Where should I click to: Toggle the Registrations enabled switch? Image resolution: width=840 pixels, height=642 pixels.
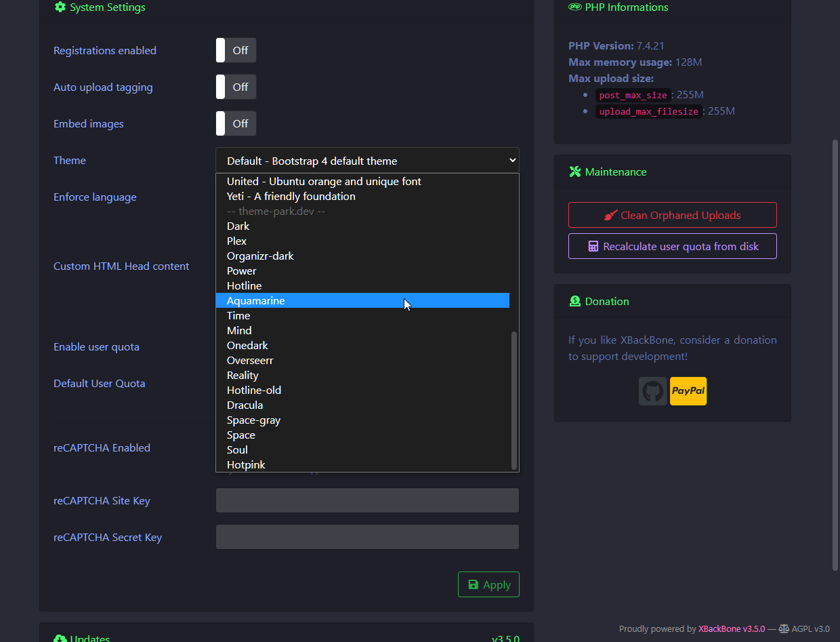click(x=236, y=51)
